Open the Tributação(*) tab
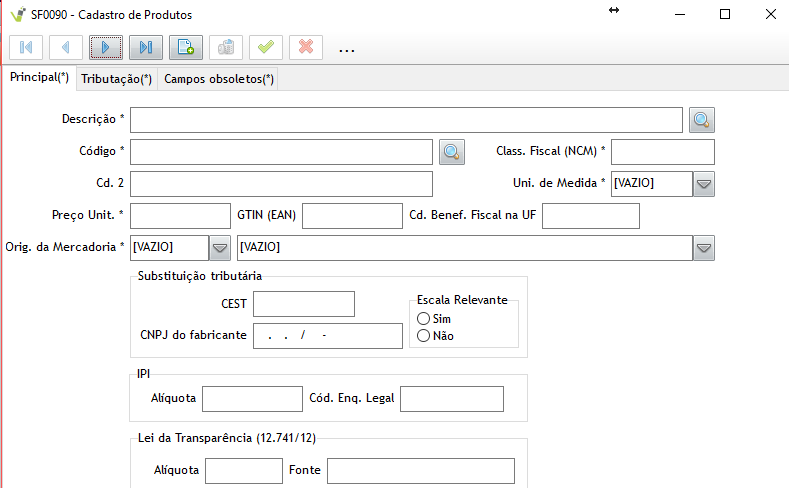This screenshot has width=789, height=488. (117, 79)
